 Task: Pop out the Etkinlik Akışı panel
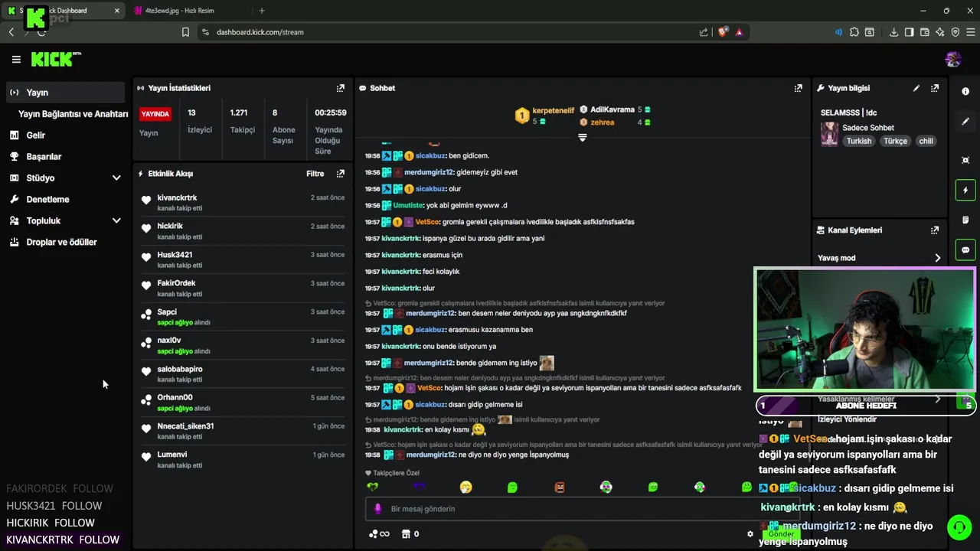pyautogui.click(x=341, y=174)
